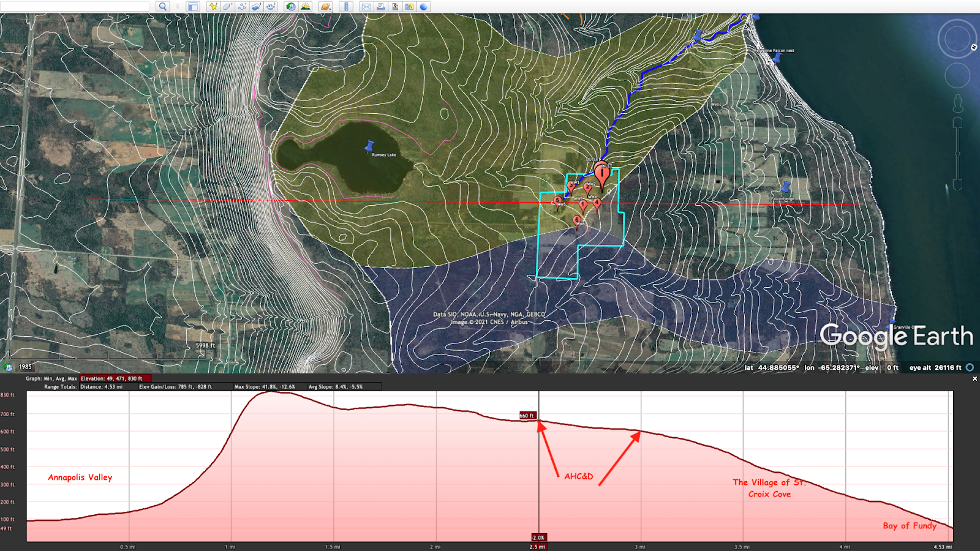The image size is (980, 551).
Task: Click the Rumsey Lake blue pushpin
Action: coord(369,146)
